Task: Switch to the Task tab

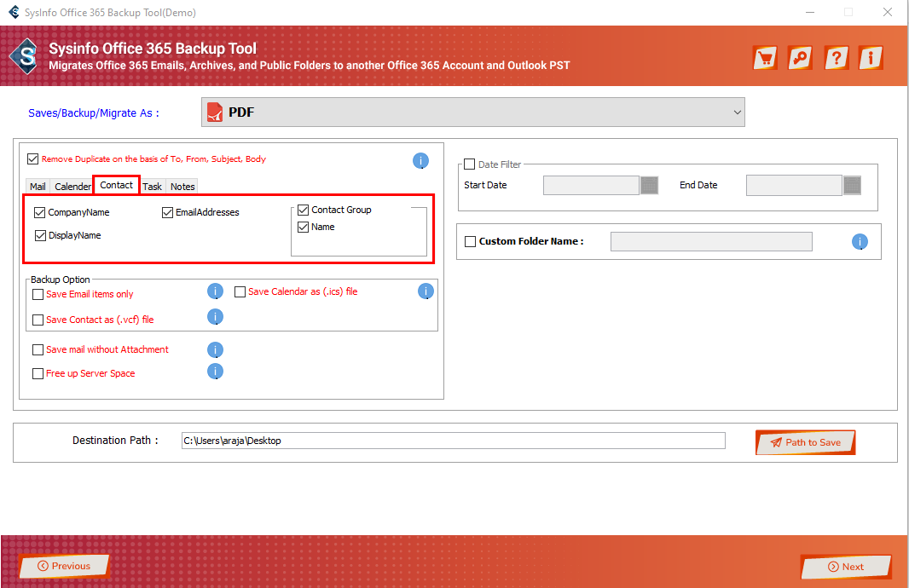Action: (153, 187)
